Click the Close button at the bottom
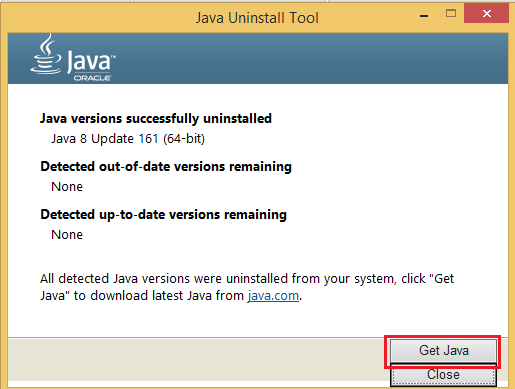The height and width of the screenshot is (389, 515). 443,375
